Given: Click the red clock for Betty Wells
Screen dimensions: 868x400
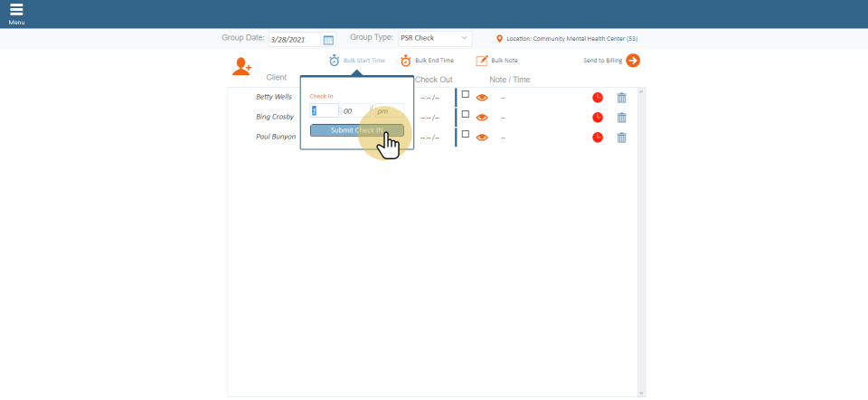Looking at the screenshot, I should coord(597,98).
